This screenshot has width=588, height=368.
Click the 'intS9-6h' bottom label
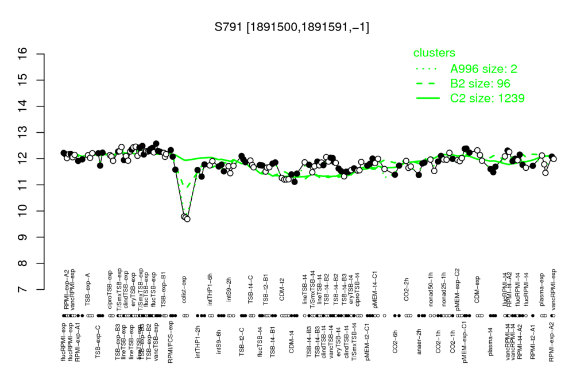click(219, 342)
